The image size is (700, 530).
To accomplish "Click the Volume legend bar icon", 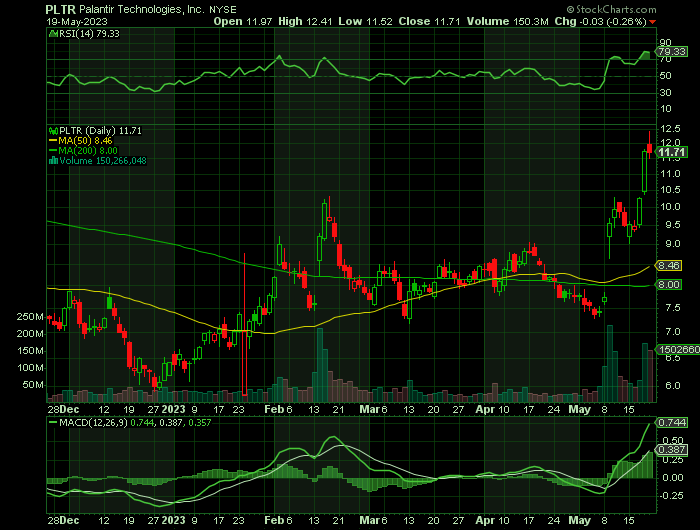I will click(x=53, y=160).
